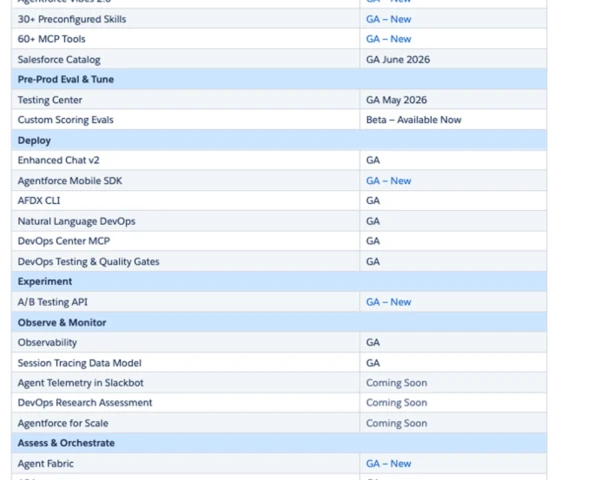Screen dimensions: 600x480
Task: Select the 'AFDX CLI' cell
Action: tap(186, 201)
